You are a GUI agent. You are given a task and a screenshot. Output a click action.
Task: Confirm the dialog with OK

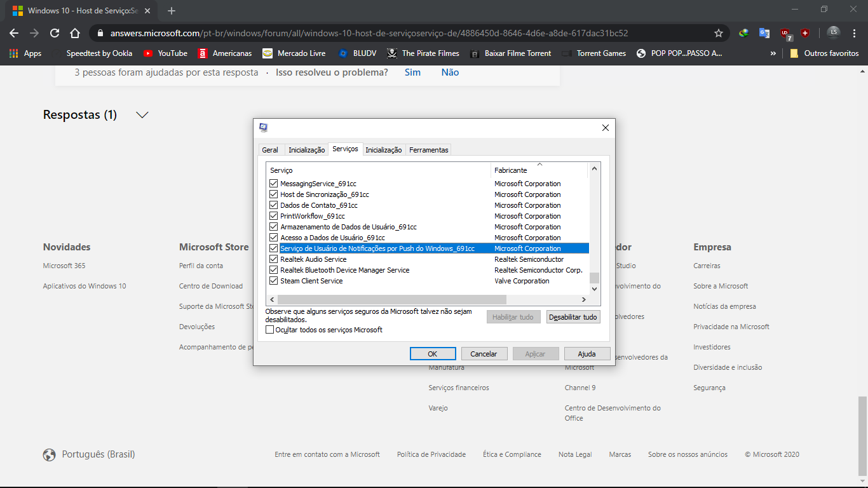click(433, 354)
